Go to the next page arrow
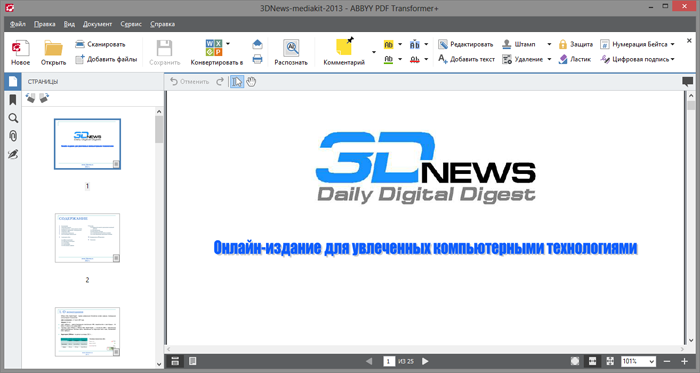The width and height of the screenshot is (700, 373). (425, 361)
